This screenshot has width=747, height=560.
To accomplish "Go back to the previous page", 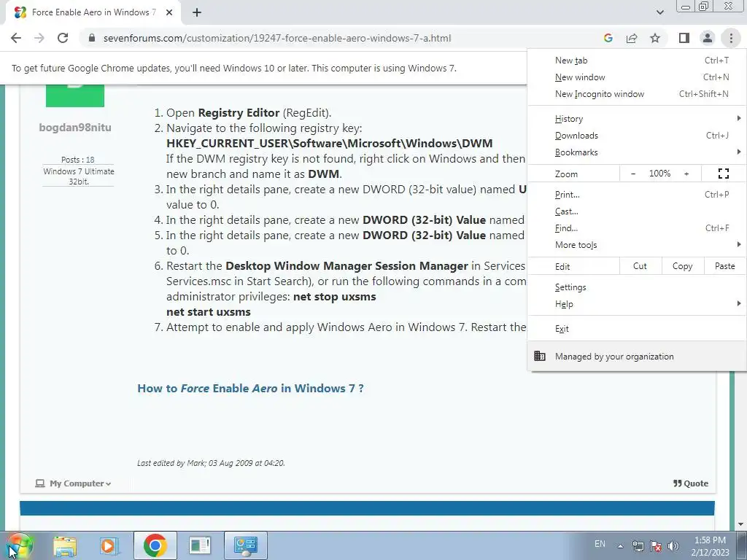I will [16, 38].
